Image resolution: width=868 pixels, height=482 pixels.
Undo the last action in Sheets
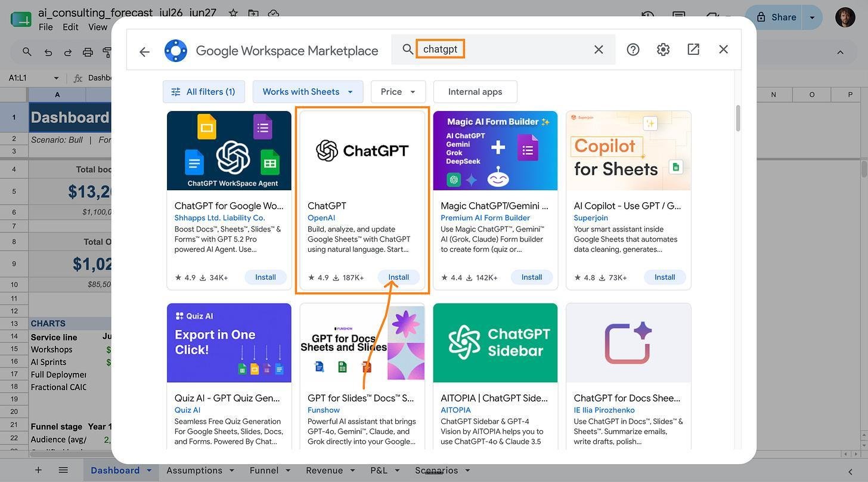48,52
